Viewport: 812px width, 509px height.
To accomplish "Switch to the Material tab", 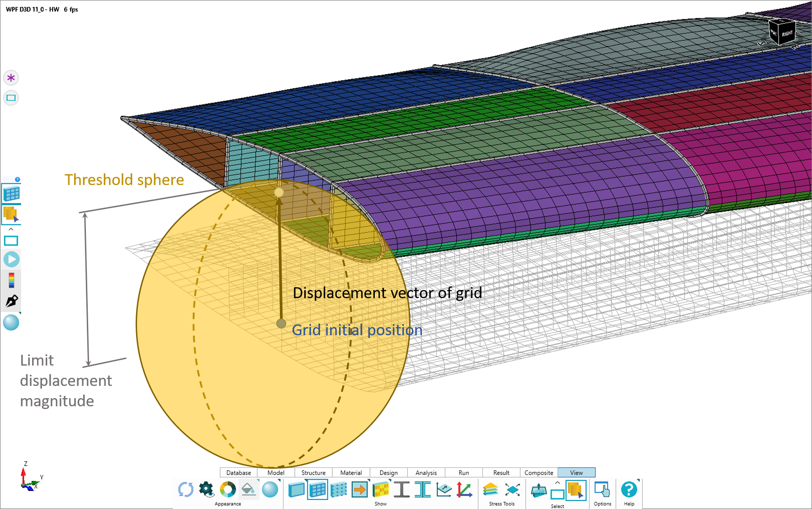I will pyautogui.click(x=351, y=472).
